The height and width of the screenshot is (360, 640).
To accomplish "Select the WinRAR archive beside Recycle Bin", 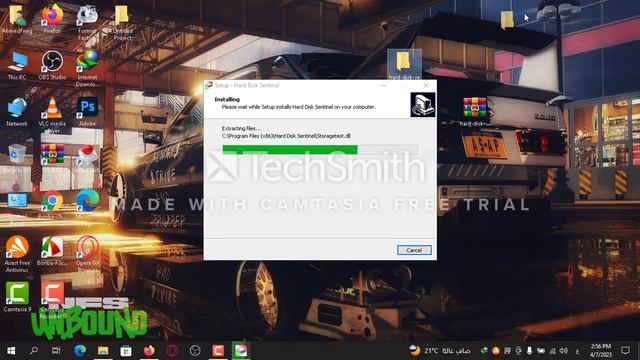I will (52, 155).
